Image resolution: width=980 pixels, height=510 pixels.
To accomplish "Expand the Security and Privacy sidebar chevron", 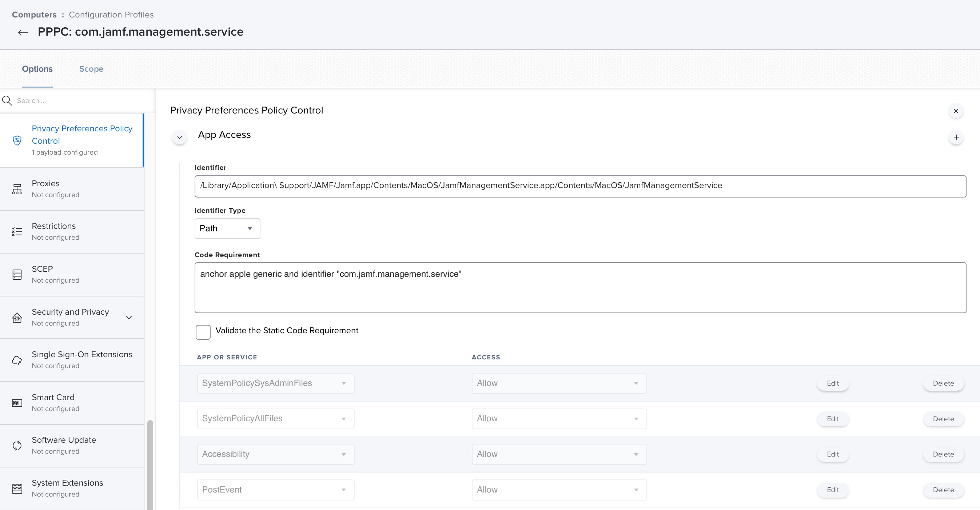I will coord(129,318).
